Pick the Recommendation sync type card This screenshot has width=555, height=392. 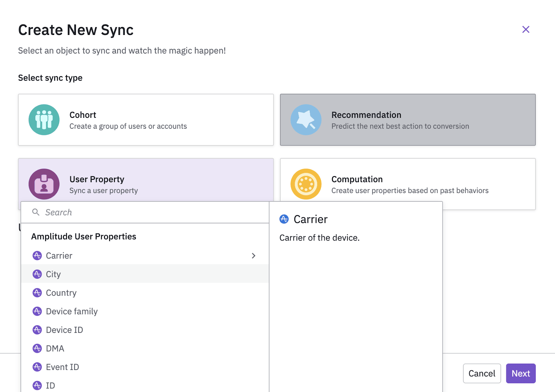tap(407, 120)
